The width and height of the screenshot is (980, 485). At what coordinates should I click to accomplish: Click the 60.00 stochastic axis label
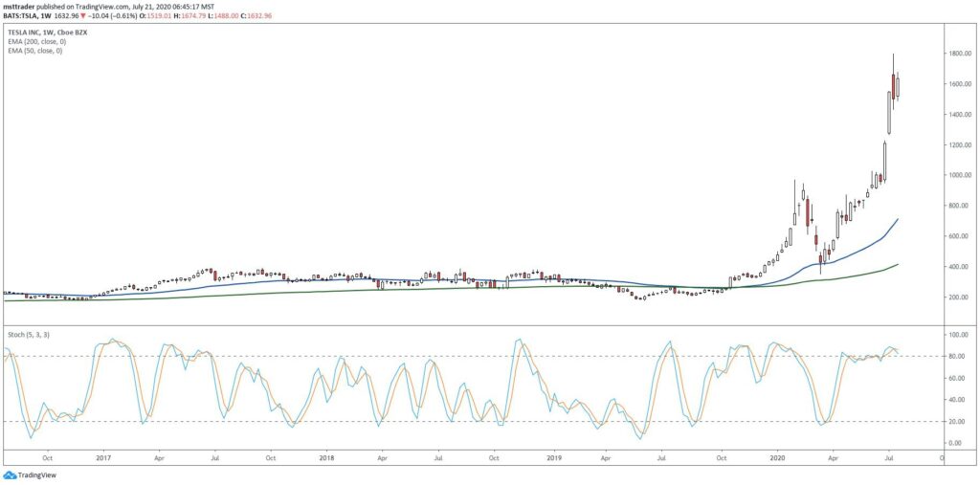click(x=957, y=378)
